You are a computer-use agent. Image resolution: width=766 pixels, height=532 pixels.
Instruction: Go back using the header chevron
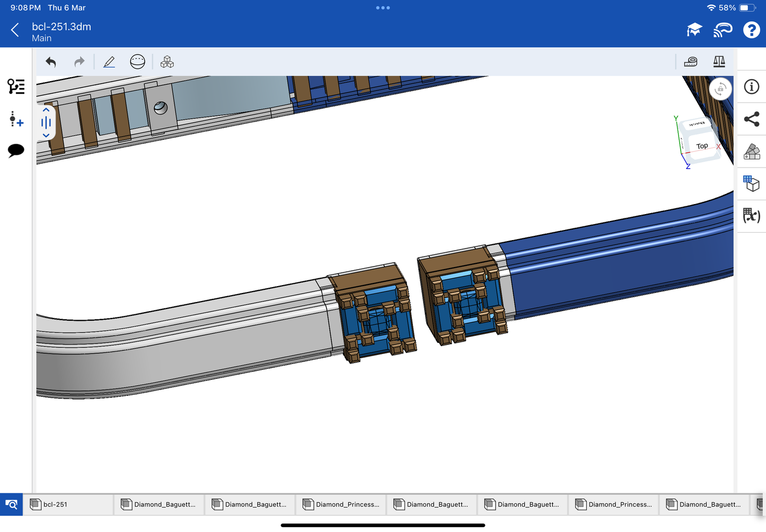15,30
